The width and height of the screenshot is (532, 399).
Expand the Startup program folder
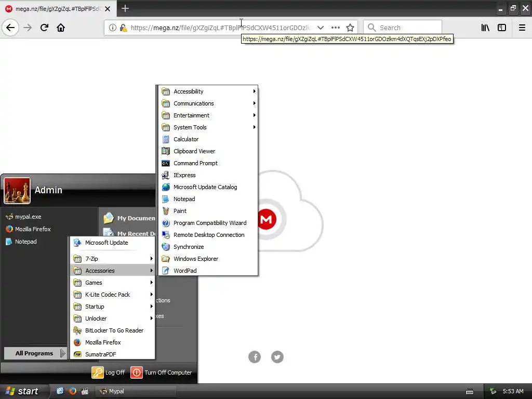[112, 307]
